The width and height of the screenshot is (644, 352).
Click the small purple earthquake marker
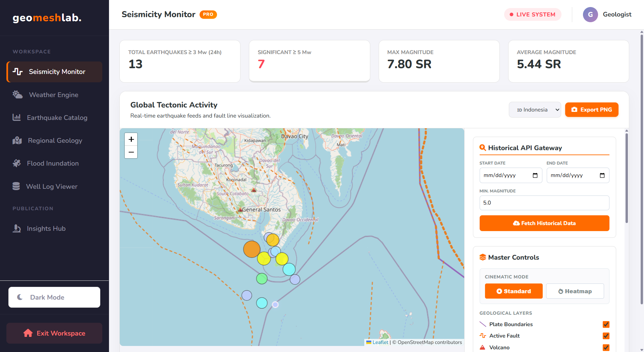(x=275, y=305)
